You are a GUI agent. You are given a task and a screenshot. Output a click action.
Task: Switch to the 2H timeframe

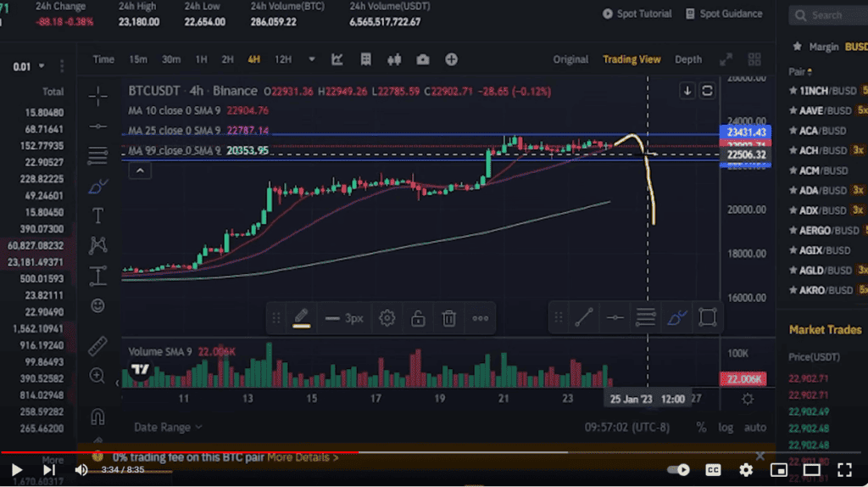tap(227, 59)
